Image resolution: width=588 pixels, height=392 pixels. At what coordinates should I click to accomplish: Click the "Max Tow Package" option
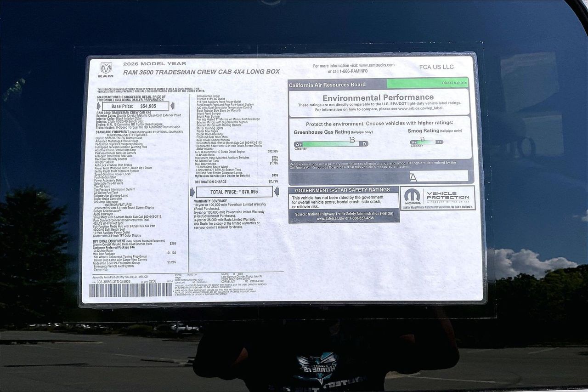point(104,253)
